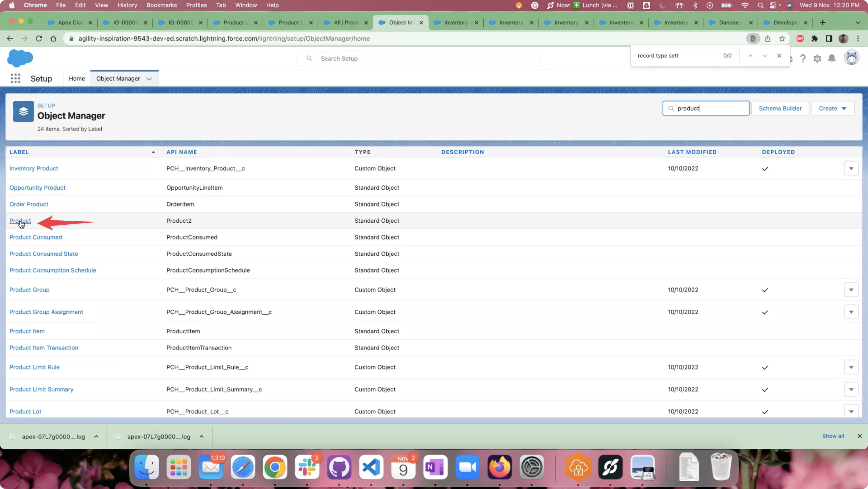Bookmark page with star icon

coord(782,39)
